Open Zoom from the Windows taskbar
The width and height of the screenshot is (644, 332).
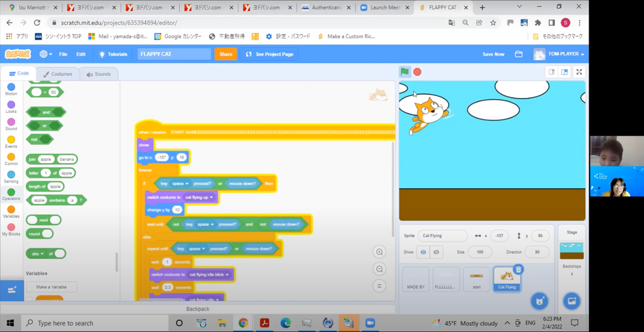[x=371, y=323]
